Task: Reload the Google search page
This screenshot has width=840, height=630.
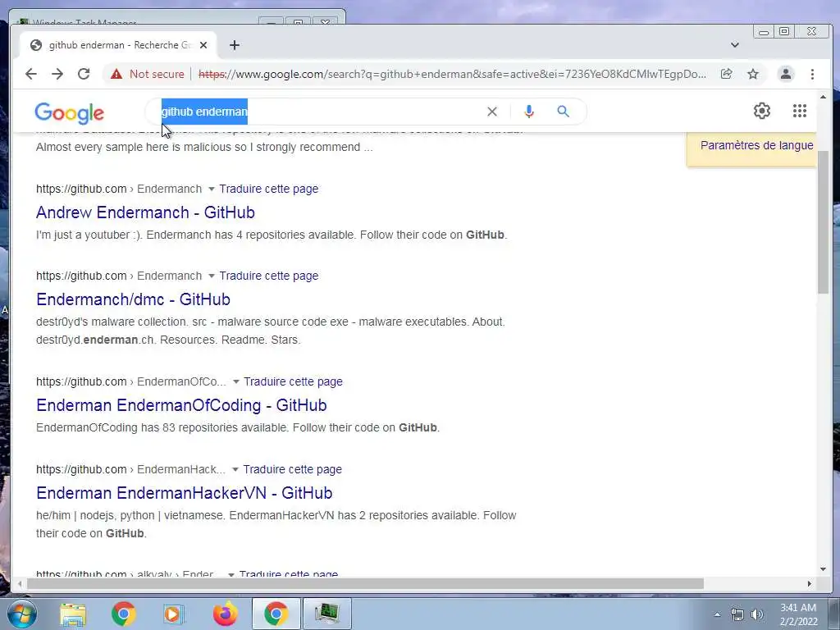Action: tap(84, 74)
